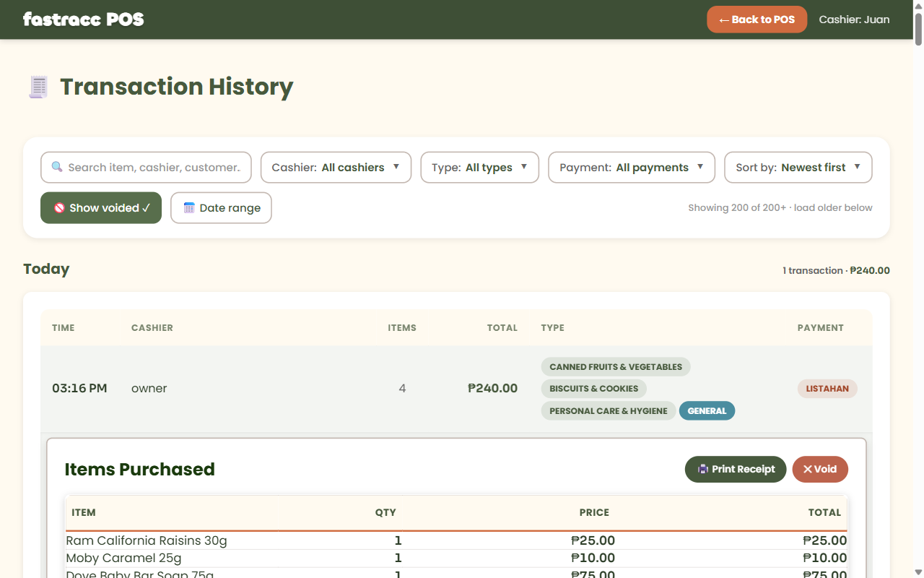
Task: Void the selected transaction
Action: (820, 469)
